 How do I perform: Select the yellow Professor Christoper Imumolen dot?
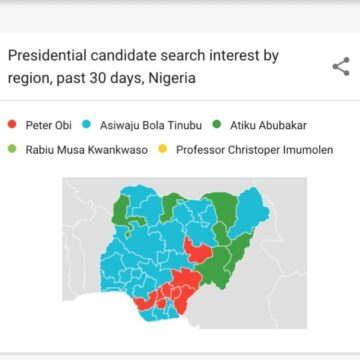tap(163, 149)
